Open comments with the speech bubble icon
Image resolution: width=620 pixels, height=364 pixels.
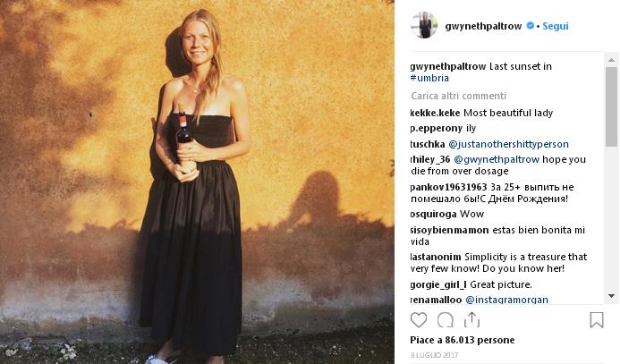point(446,320)
